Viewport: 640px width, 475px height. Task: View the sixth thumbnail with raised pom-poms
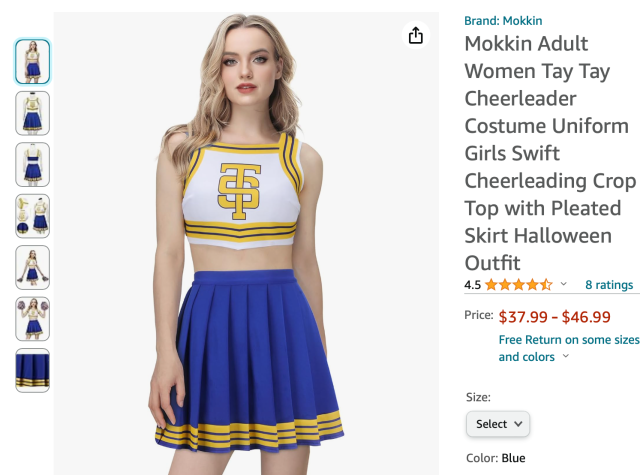click(x=32, y=319)
